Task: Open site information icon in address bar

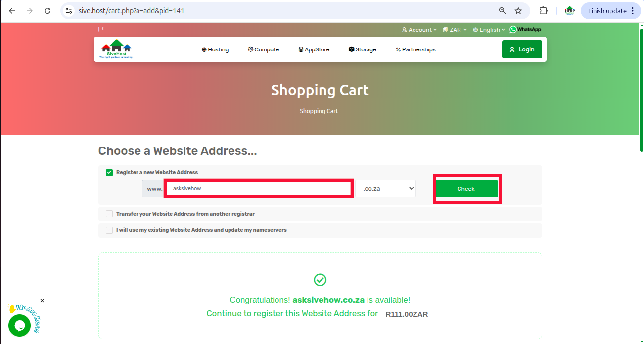Action: (x=69, y=11)
